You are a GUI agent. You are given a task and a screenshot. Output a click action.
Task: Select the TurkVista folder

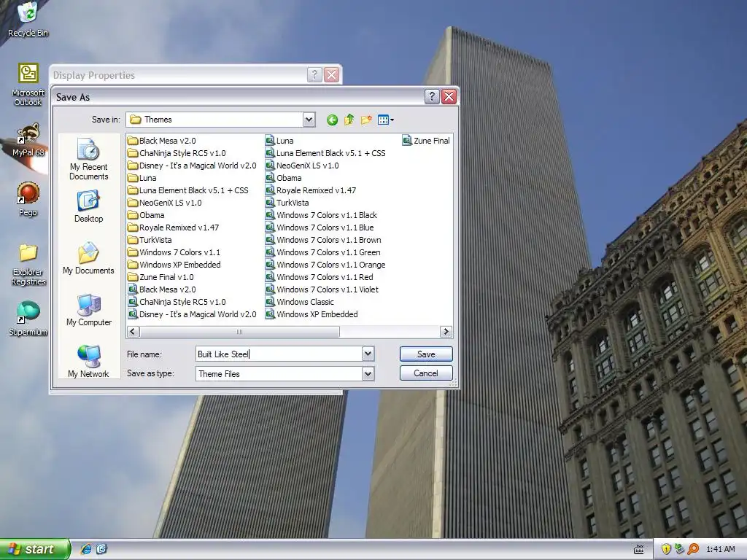click(150, 239)
